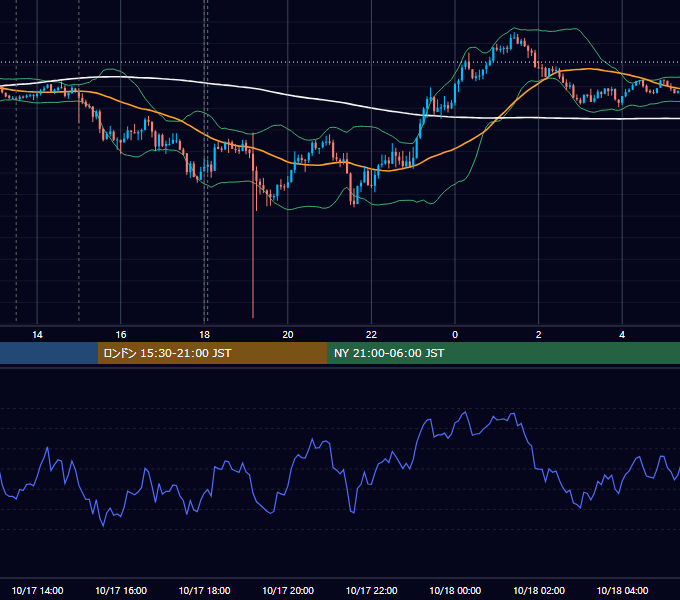Image resolution: width=680 pixels, height=600 pixels.
Task: Click time axis label 0
Action: (x=455, y=334)
